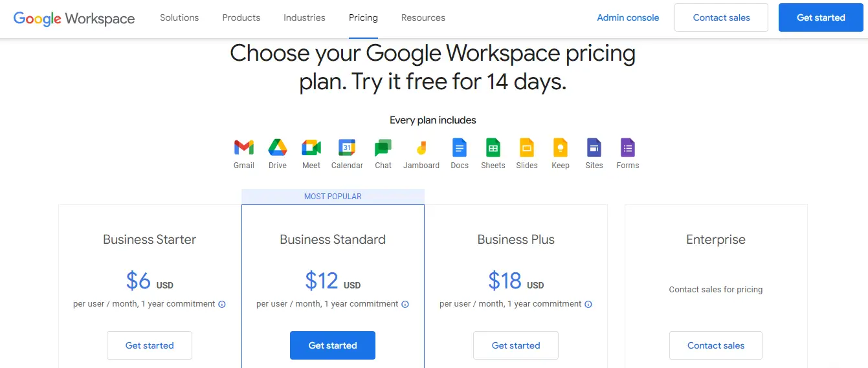The height and width of the screenshot is (368, 868).
Task: Click the Google Forms icon
Action: (x=628, y=148)
